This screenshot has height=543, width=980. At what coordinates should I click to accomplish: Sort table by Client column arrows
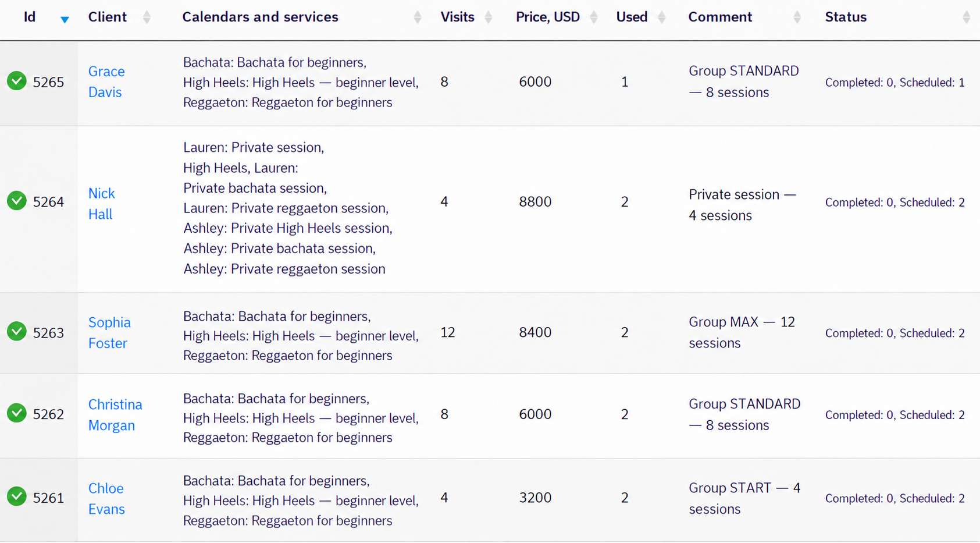[147, 17]
